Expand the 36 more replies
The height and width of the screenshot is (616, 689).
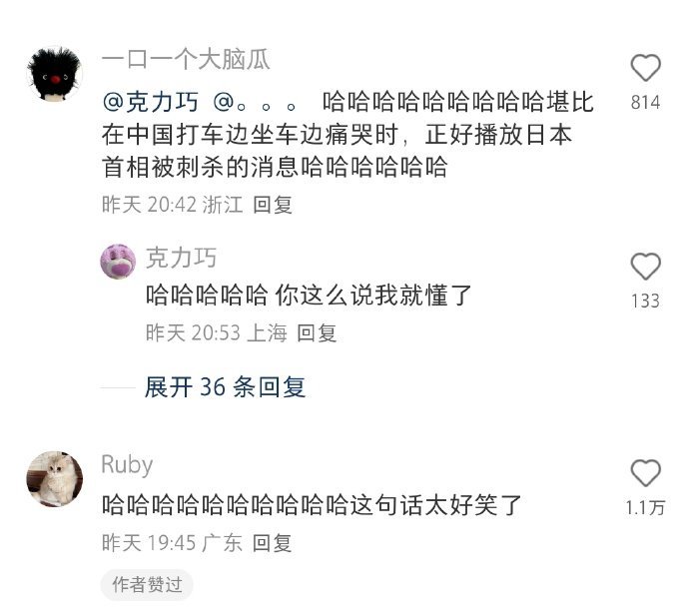tap(225, 387)
